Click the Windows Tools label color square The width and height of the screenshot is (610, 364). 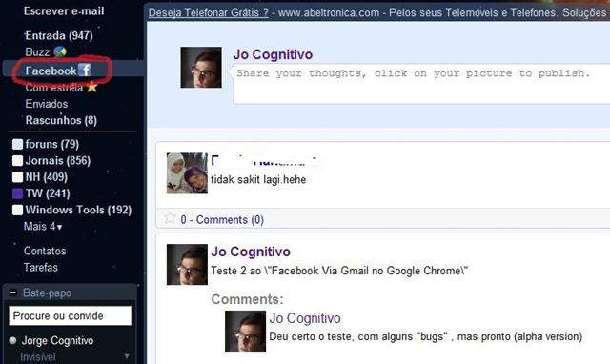[17, 210]
